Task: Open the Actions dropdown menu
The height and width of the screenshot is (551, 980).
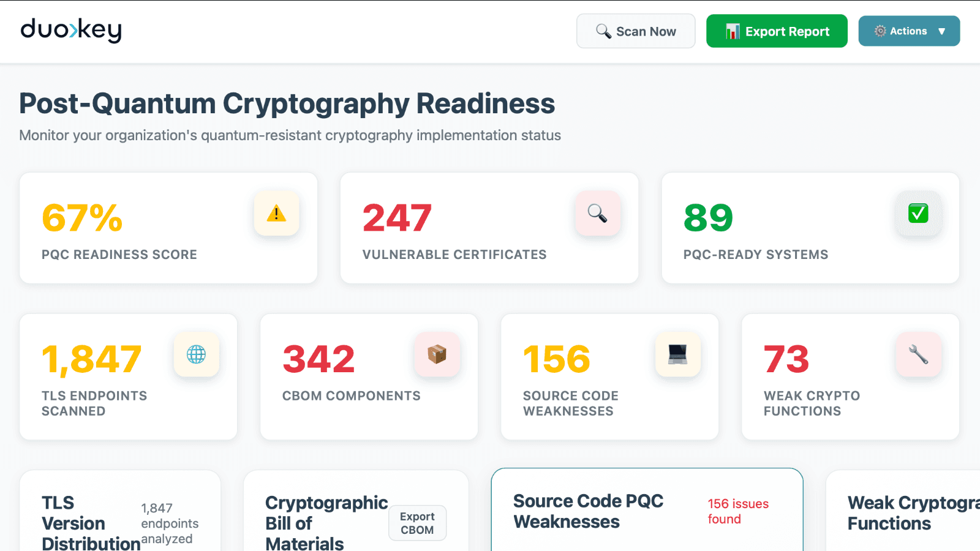Action: pos(909,31)
